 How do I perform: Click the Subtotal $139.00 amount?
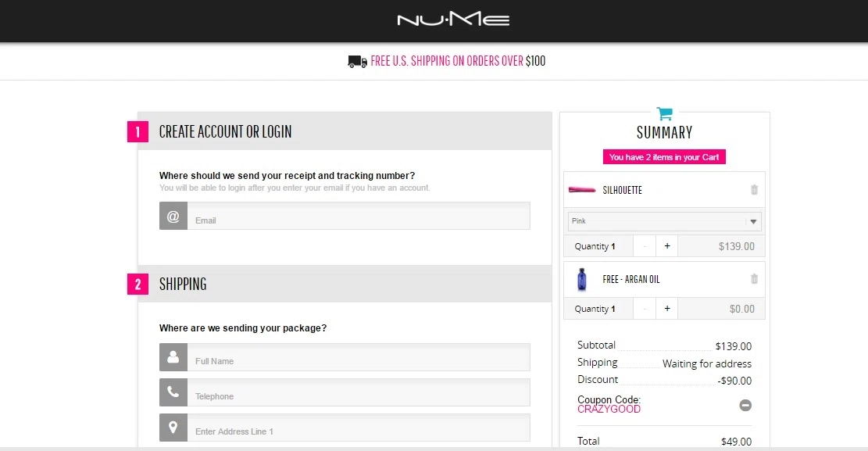[x=734, y=346]
